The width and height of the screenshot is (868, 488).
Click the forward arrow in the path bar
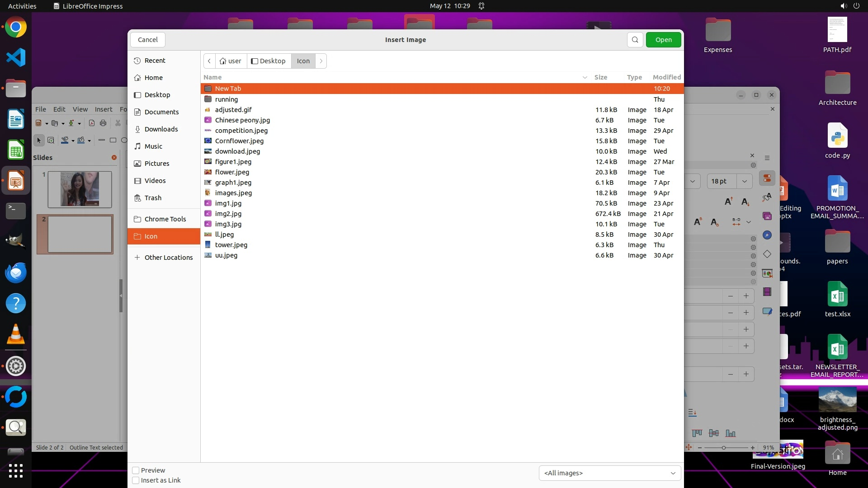pos(321,61)
